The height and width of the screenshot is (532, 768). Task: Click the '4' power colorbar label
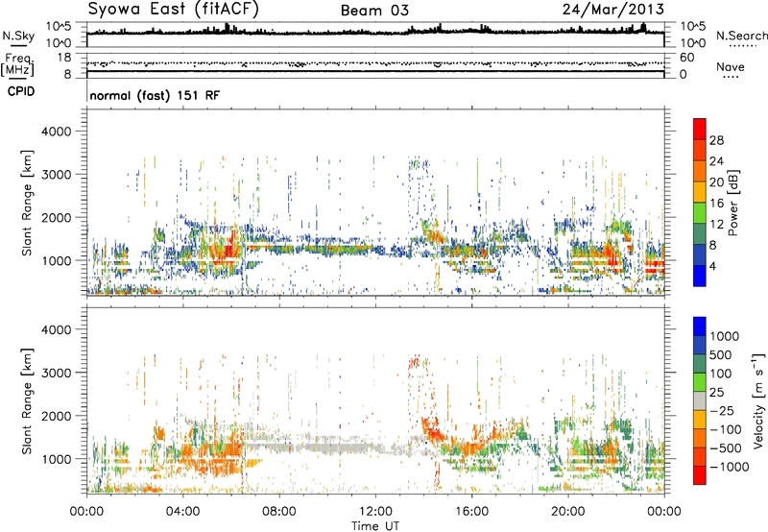[x=712, y=266]
